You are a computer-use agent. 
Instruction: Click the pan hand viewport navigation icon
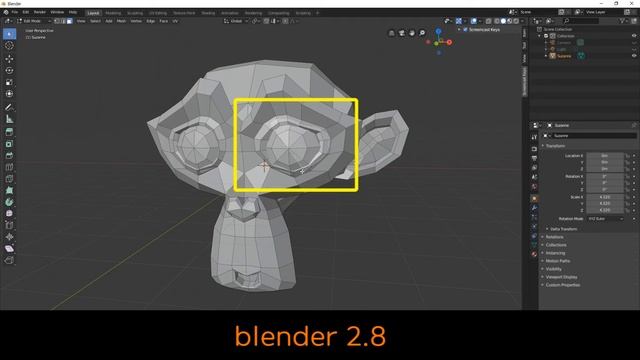[x=412, y=33]
